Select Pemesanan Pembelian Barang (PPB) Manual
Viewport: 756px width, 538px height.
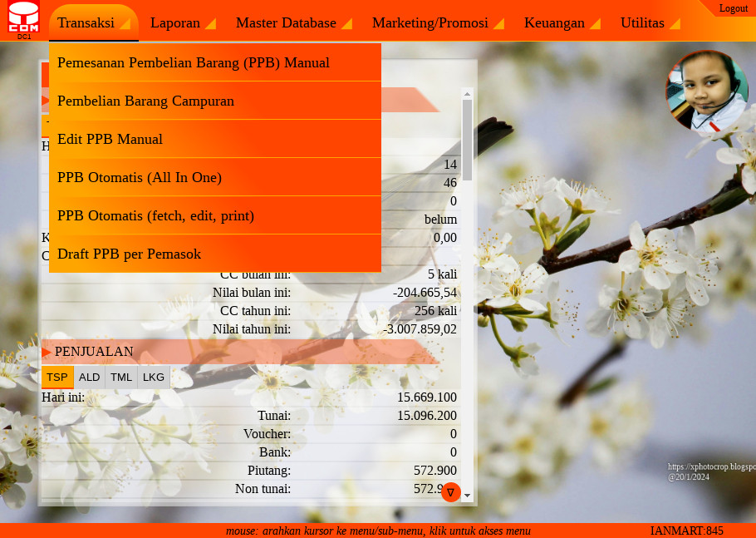[x=194, y=62]
